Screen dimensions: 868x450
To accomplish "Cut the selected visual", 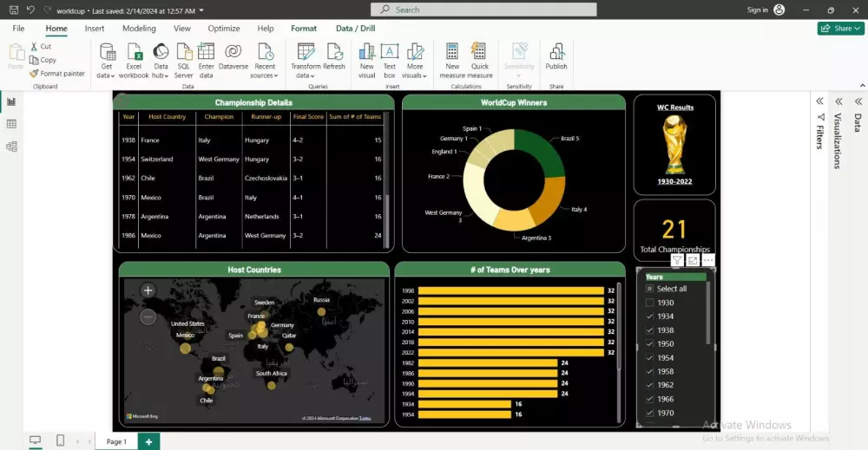I will click(x=41, y=47).
